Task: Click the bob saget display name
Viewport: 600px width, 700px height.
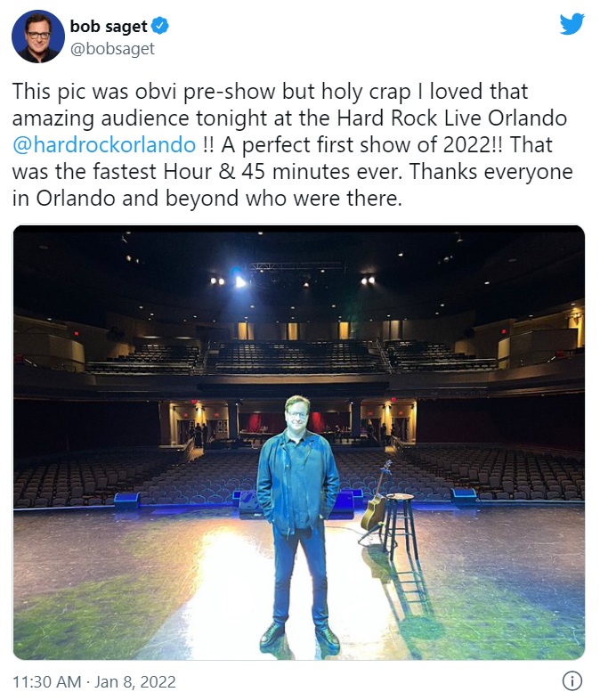Action: pos(109,27)
